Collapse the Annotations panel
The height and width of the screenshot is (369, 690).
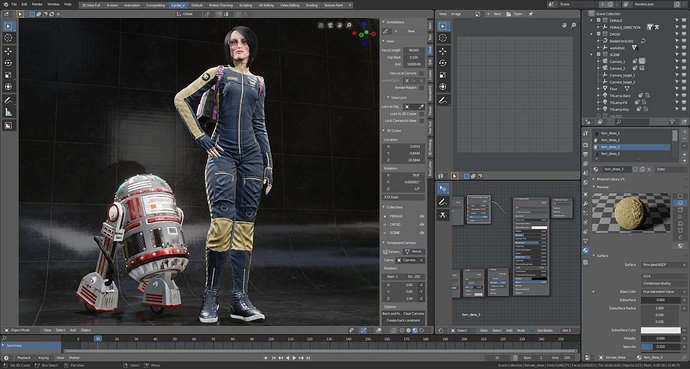point(384,22)
